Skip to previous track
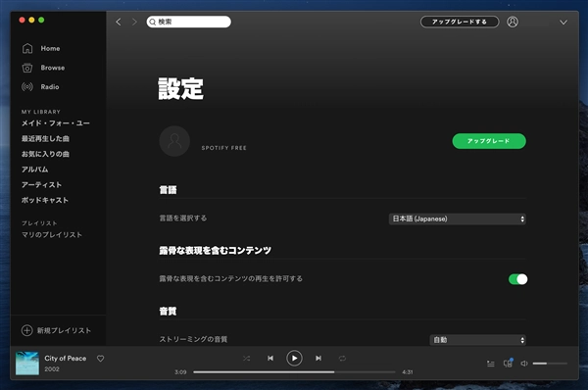Image resolution: width=588 pixels, height=390 pixels. click(270, 358)
